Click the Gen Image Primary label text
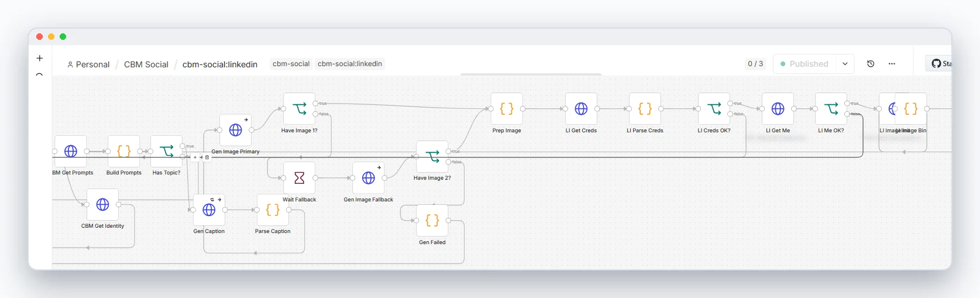The width and height of the screenshot is (980, 298). (236, 152)
